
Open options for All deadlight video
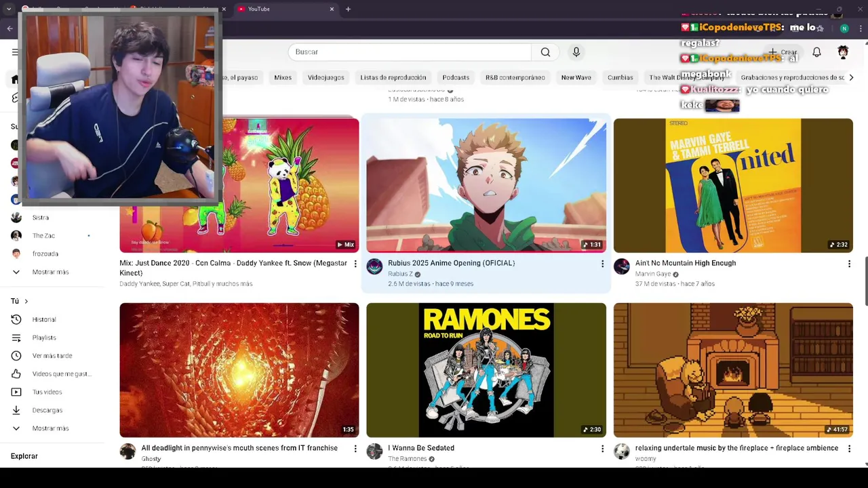click(x=355, y=449)
